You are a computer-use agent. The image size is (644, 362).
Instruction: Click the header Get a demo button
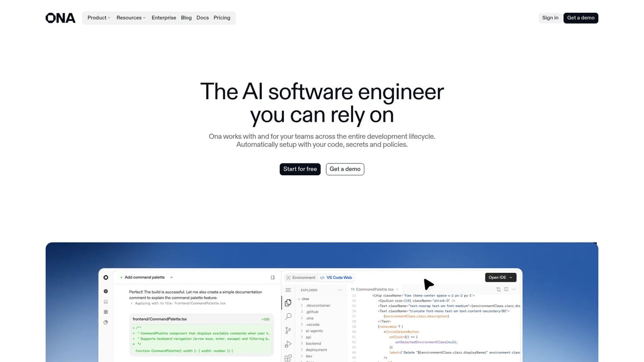click(581, 18)
